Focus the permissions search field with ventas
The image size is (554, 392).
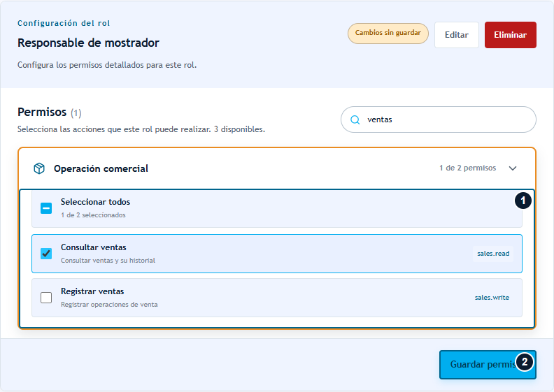(x=438, y=119)
